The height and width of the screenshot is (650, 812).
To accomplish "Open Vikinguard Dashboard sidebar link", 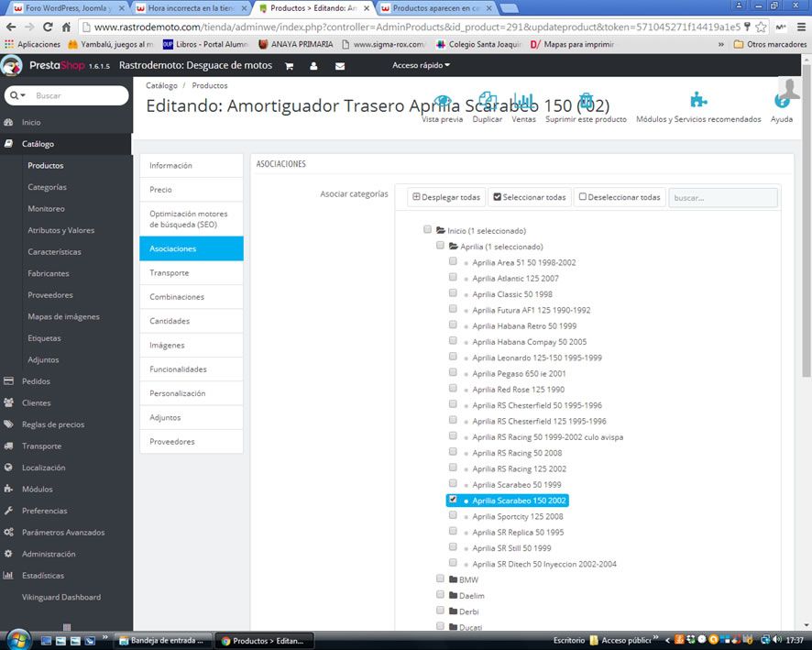I will 61,597.
